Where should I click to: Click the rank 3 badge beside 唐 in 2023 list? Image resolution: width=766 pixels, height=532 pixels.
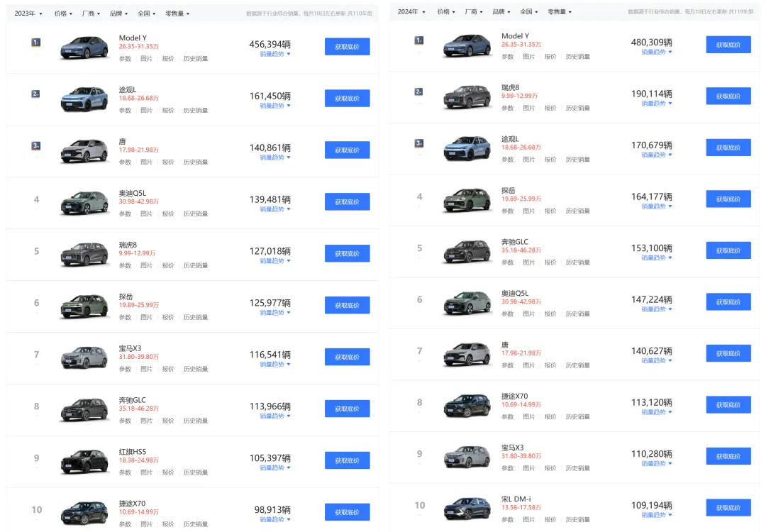click(x=36, y=146)
